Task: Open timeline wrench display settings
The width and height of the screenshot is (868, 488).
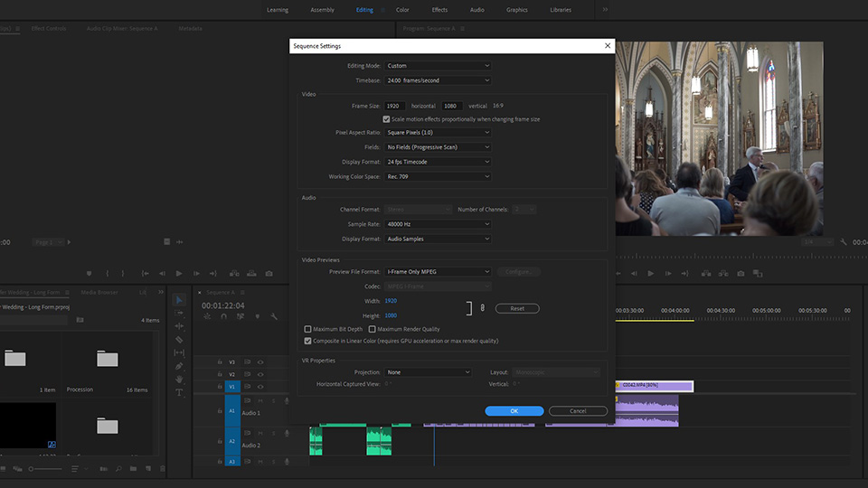Action: click(x=274, y=316)
